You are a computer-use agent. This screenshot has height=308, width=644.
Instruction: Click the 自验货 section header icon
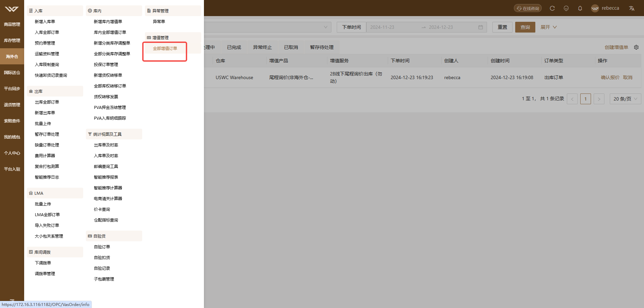90,236
